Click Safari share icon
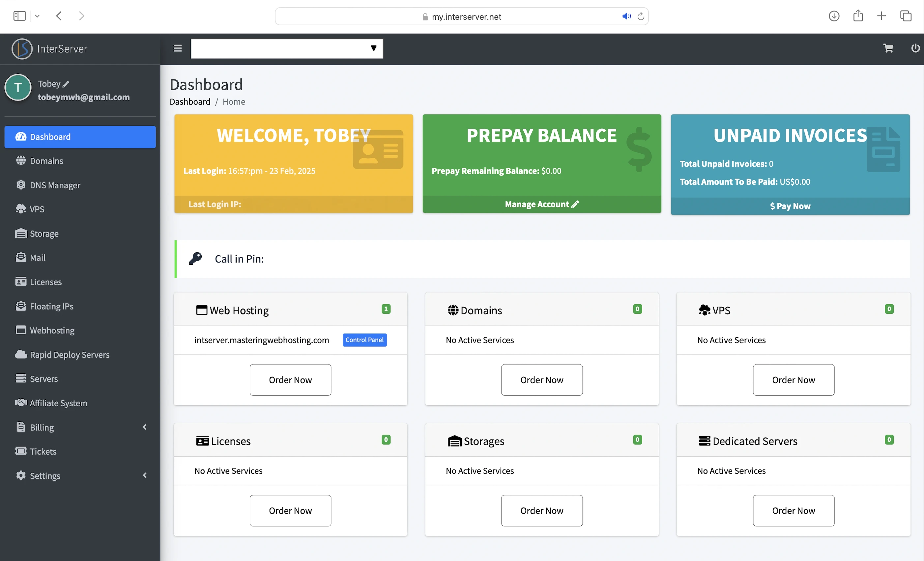Viewport: 924px width, 561px height. pyautogui.click(x=858, y=16)
